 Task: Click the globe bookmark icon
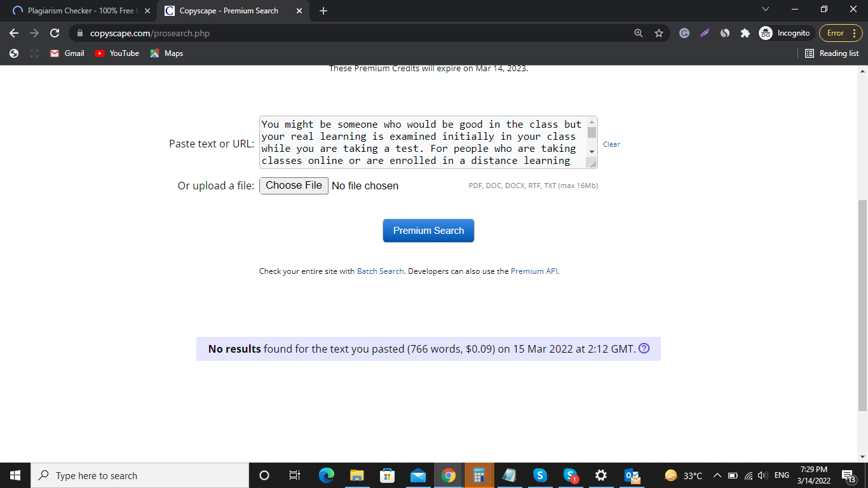[x=14, y=53]
